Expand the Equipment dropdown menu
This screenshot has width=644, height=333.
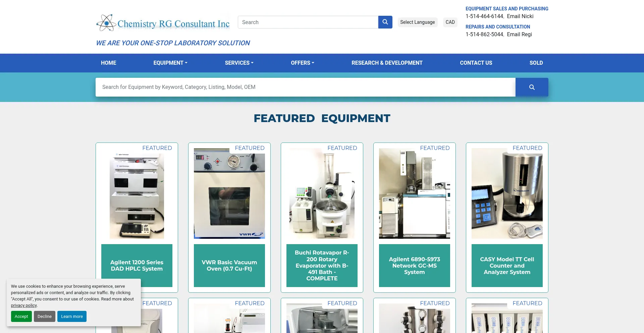click(170, 63)
